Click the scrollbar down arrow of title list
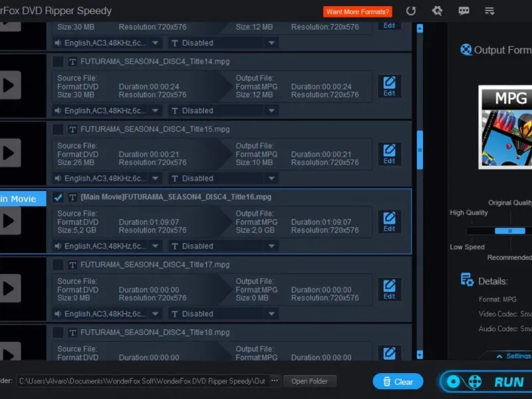The image size is (532, 399). click(x=420, y=355)
